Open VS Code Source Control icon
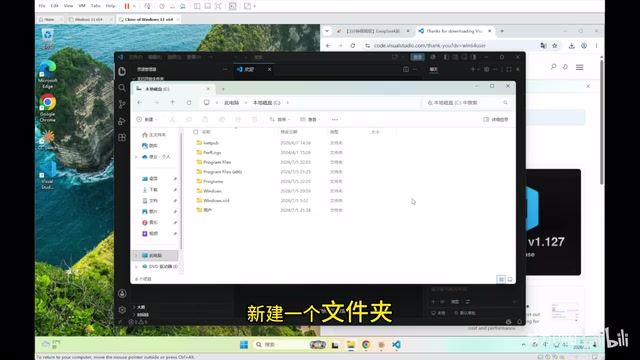Viewport: 640px width, 360px height. click(x=122, y=104)
